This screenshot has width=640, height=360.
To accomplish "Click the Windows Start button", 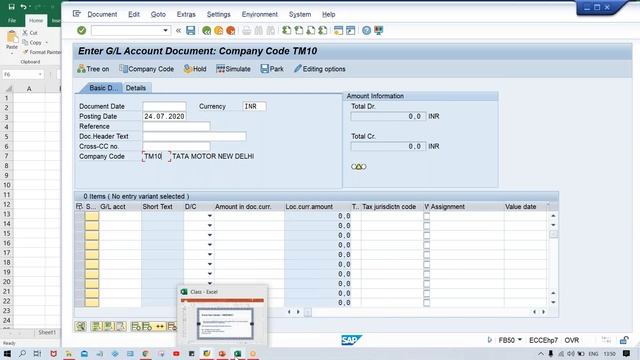I will (7, 353).
